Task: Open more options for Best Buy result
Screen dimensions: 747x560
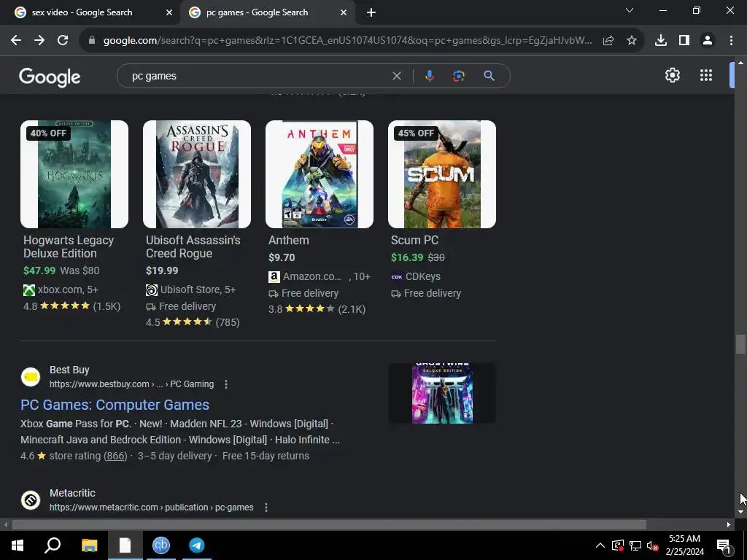Action: pyautogui.click(x=226, y=384)
